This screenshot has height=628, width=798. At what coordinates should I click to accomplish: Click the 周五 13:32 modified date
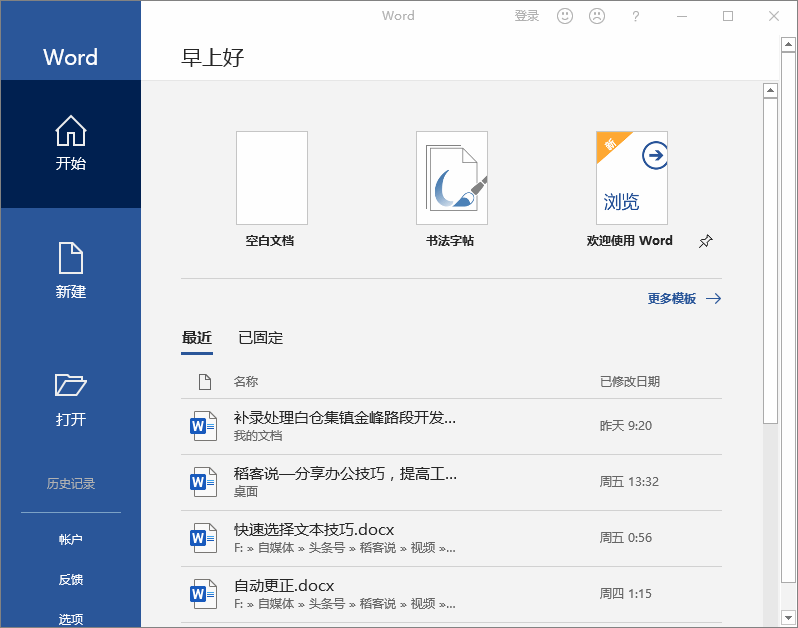629,482
